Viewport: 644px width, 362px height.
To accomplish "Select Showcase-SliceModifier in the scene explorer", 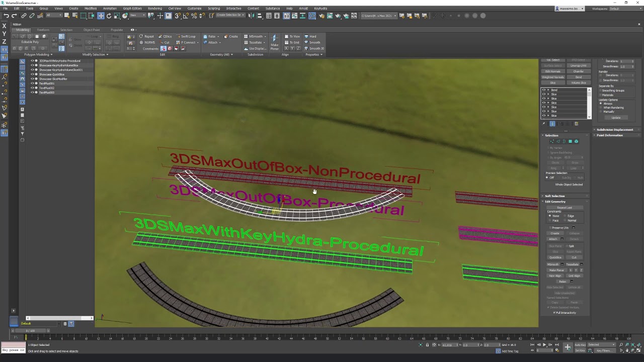I will click(x=53, y=79).
